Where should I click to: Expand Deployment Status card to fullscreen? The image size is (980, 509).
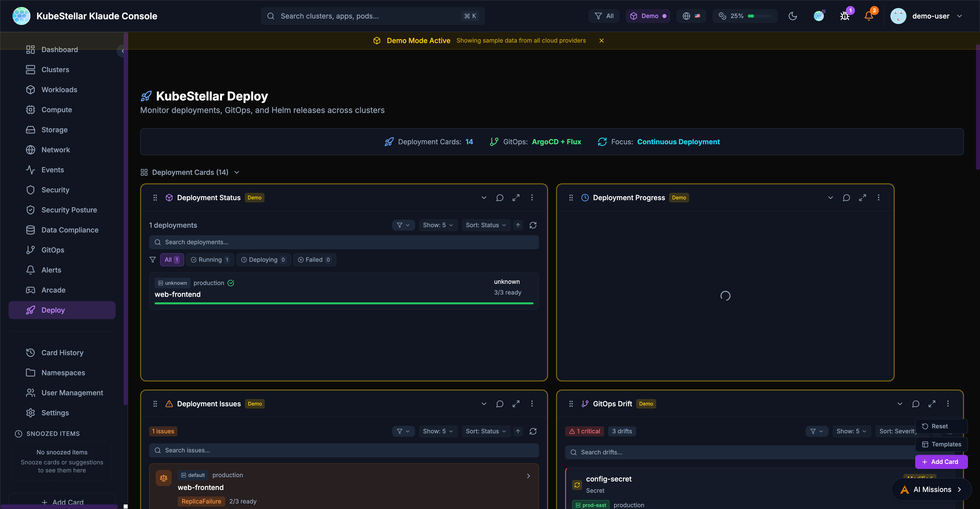point(516,198)
